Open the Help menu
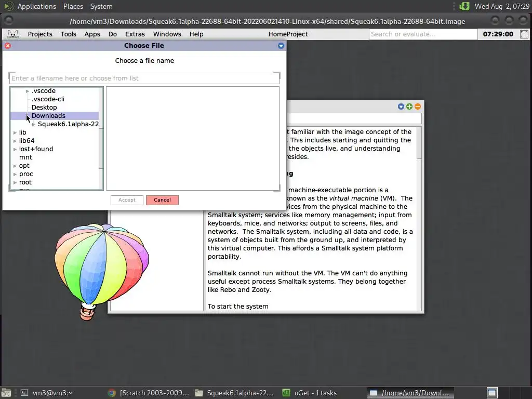The width and height of the screenshot is (532, 399). coord(196,34)
